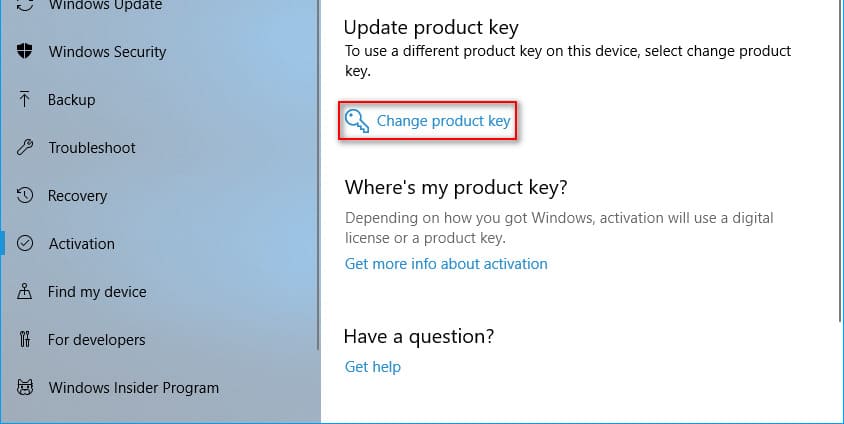
Task: Click the Change product key link
Action: pyautogui.click(x=443, y=122)
